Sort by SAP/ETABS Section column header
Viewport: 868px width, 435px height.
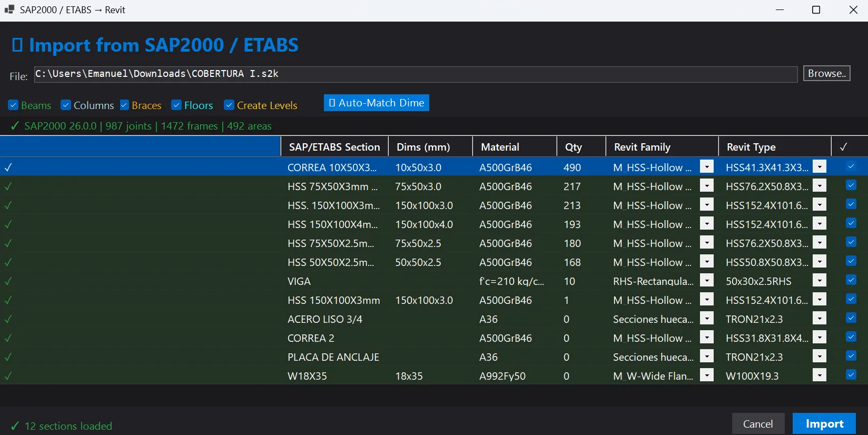(x=334, y=147)
